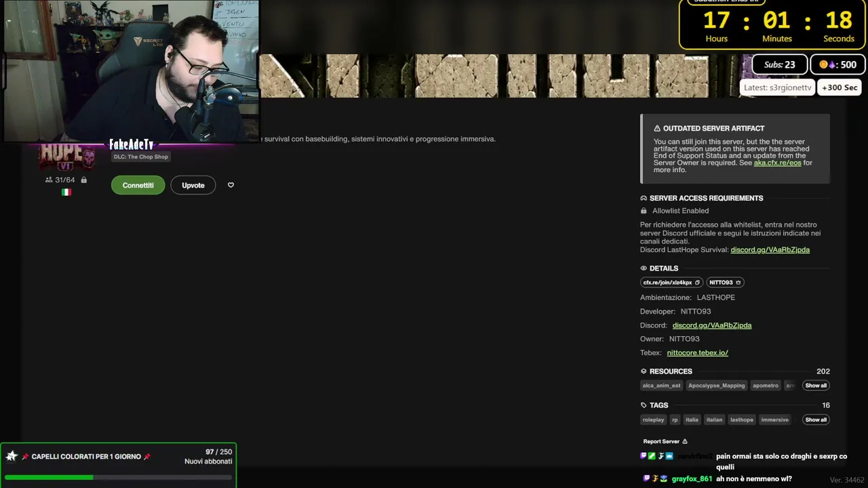Click the Latest: s3rgionettv label
This screenshot has height=488, width=868.
[778, 87]
